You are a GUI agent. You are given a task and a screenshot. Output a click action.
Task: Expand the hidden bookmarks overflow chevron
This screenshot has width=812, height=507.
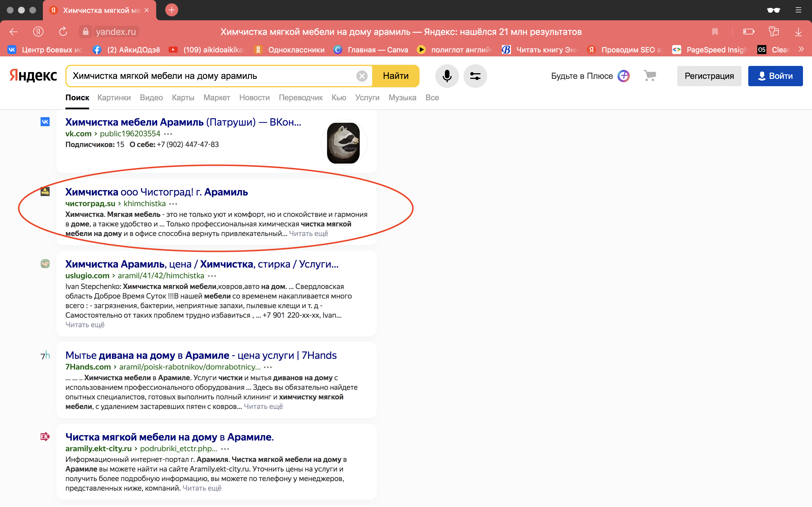point(801,49)
